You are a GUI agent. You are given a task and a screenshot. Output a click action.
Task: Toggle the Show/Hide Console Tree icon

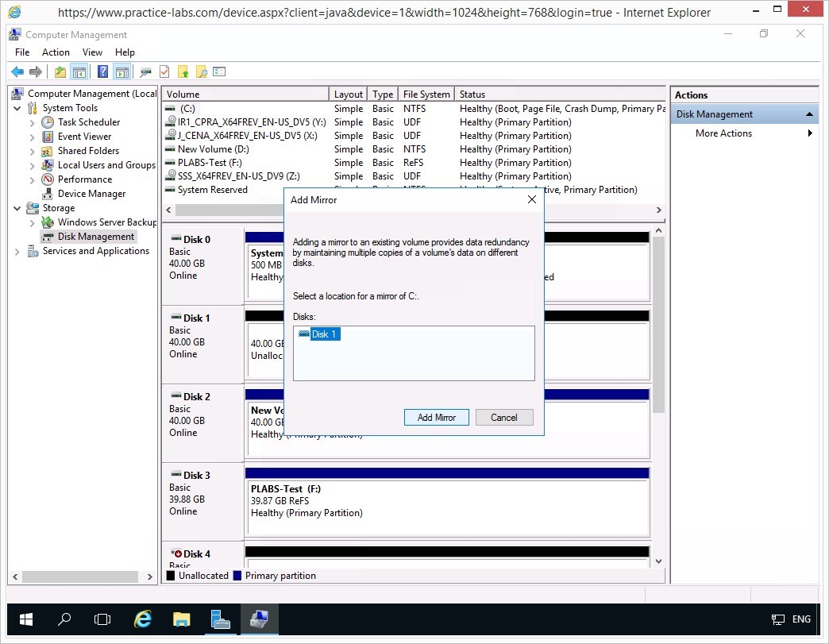click(x=79, y=71)
